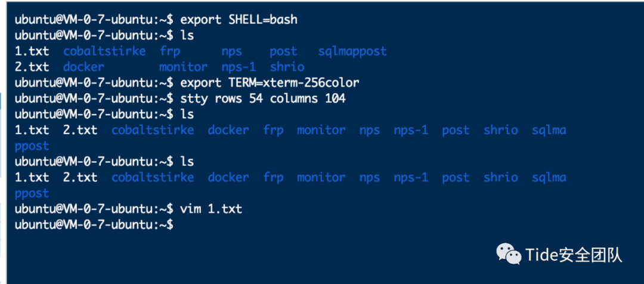Click the 'export TERM=xterm-256color' command line
This screenshot has height=284, width=644.
(x=270, y=83)
